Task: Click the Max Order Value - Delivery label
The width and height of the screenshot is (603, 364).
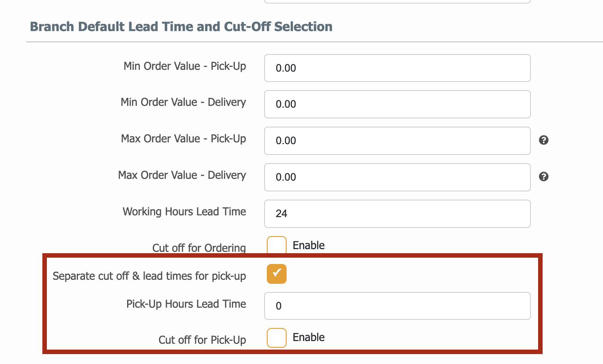Action: tap(182, 175)
